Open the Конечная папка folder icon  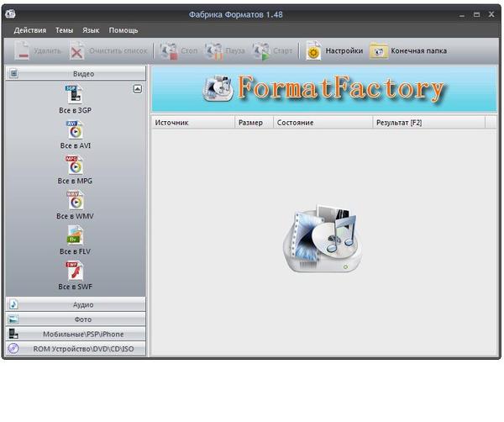[379, 50]
